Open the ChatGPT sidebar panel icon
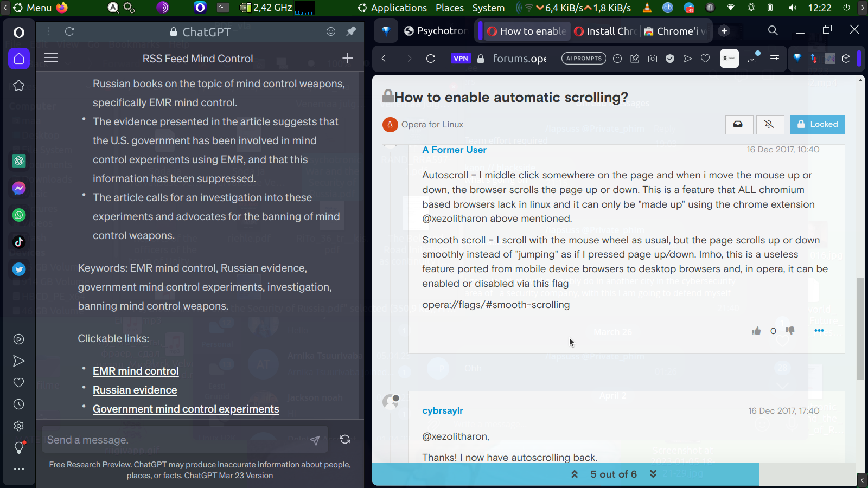The width and height of the screenshot is (868, 488). click(x=19, y=161)
